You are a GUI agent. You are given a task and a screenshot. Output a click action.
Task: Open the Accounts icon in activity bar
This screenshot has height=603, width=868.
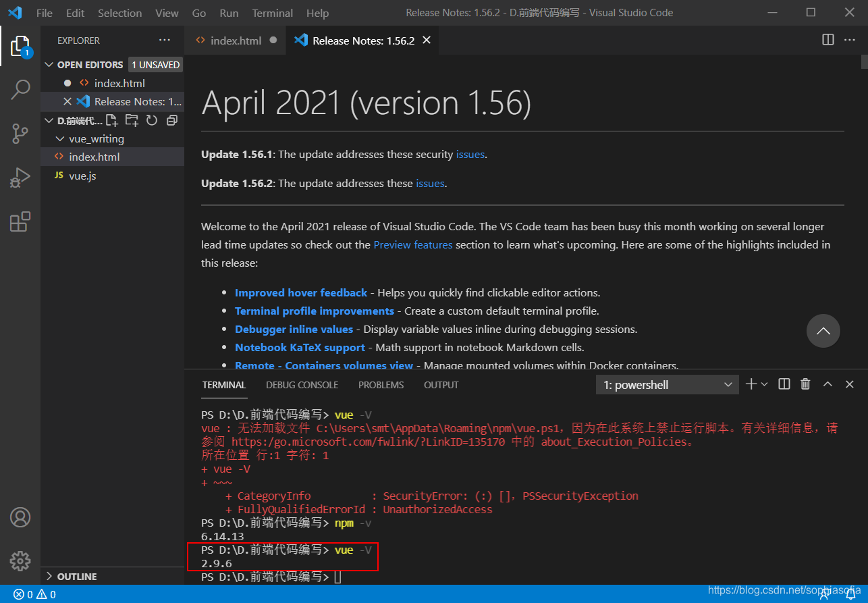pyautogui.click(x=20, y=517)
